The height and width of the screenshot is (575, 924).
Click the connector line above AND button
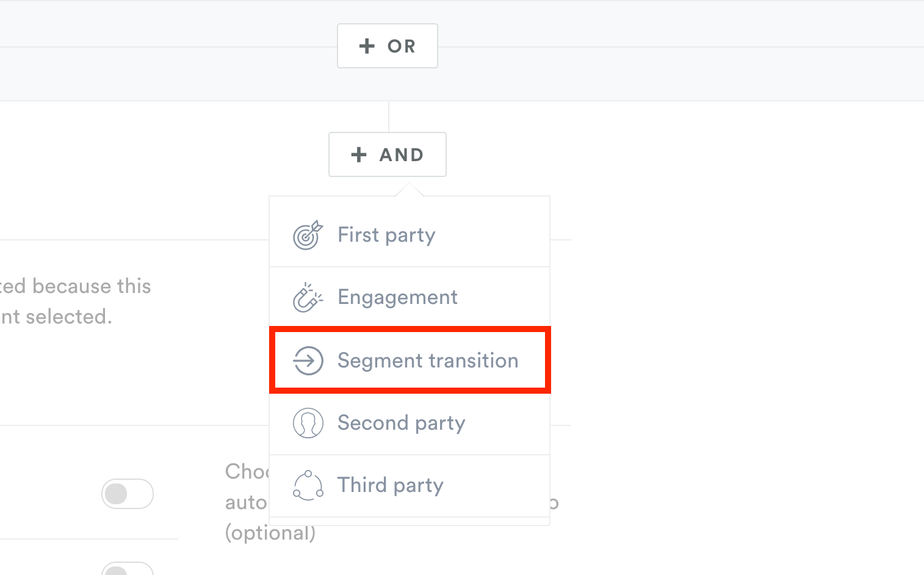point(389,117)
